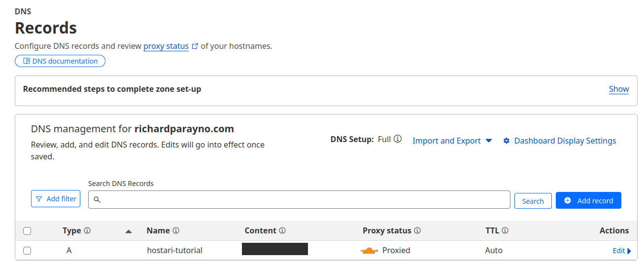The image size is (644, 264).
Task: Click the TTL column header
Action: tap(492, 230)
